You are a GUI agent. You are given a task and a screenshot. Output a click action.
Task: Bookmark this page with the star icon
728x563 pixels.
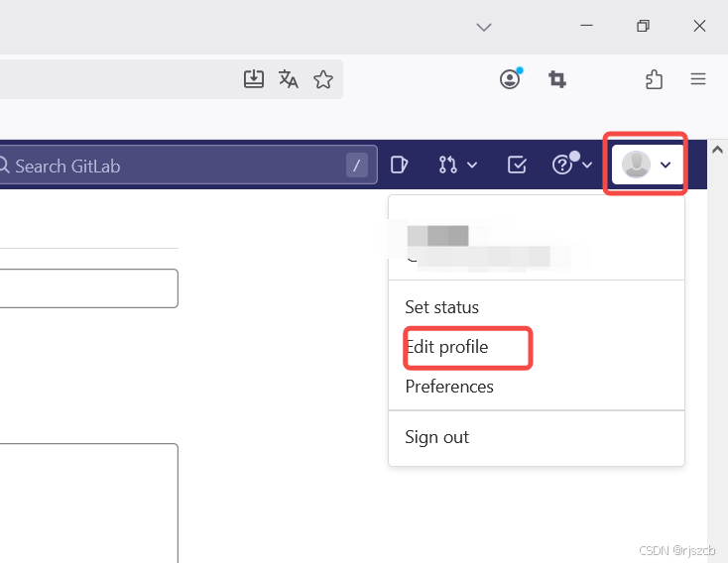(323, 79)
